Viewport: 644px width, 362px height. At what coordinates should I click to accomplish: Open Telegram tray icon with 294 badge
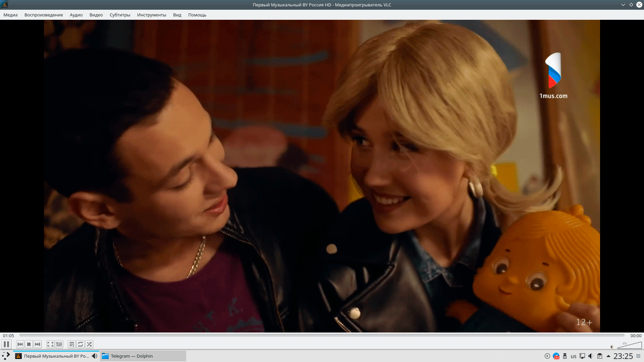(556, 356)
